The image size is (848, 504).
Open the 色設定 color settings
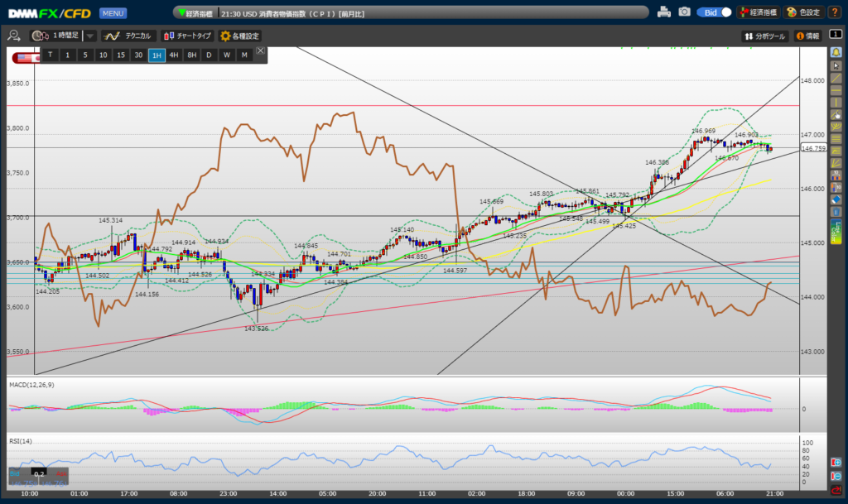click(x=802, y=12)
